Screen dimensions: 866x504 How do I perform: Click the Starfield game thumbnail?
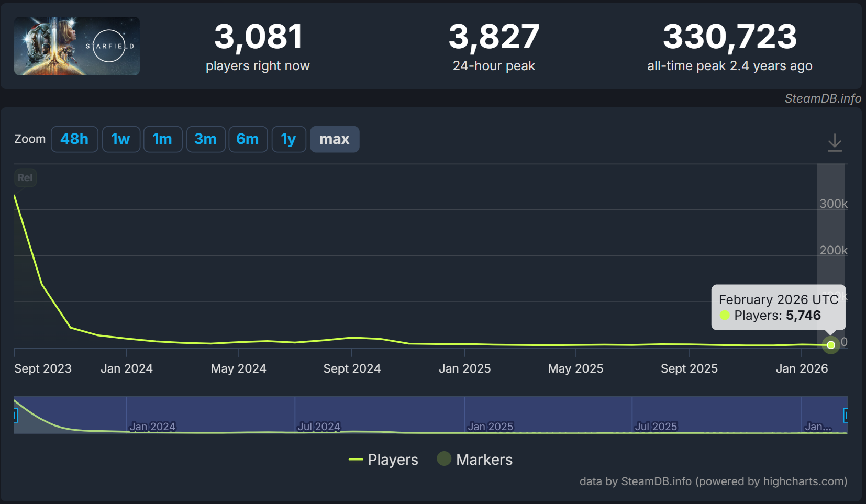tap(77, 46)
